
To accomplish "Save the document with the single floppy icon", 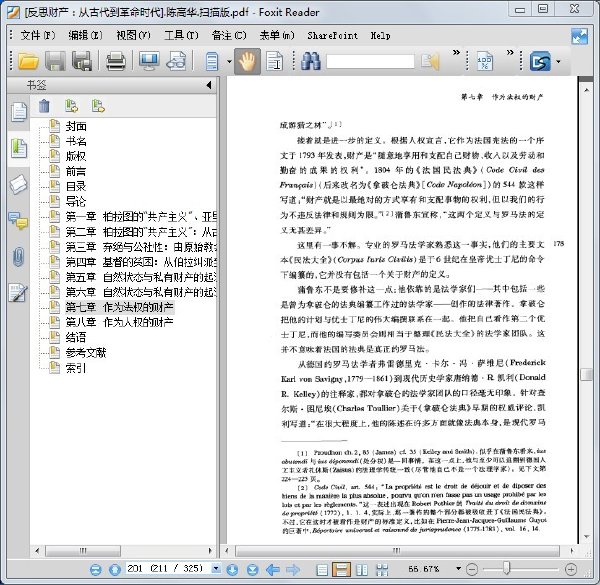I will (55, 61).
